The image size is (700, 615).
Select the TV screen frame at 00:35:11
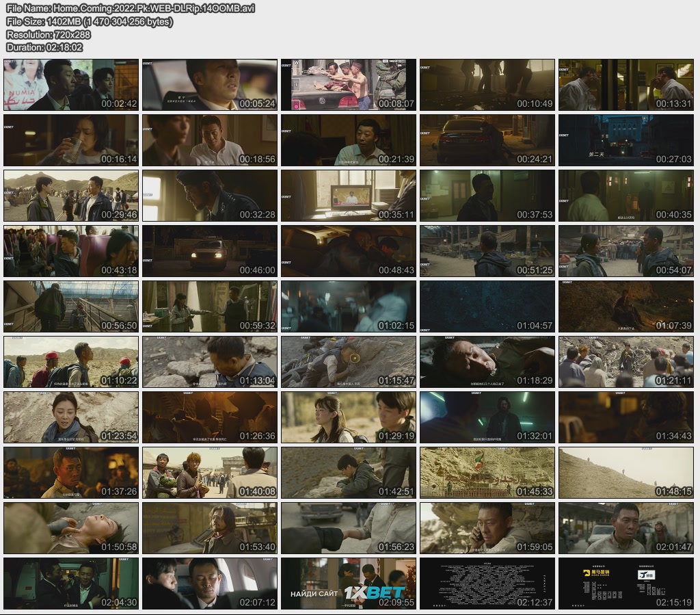pyautogui.click(x=349, y=196)
